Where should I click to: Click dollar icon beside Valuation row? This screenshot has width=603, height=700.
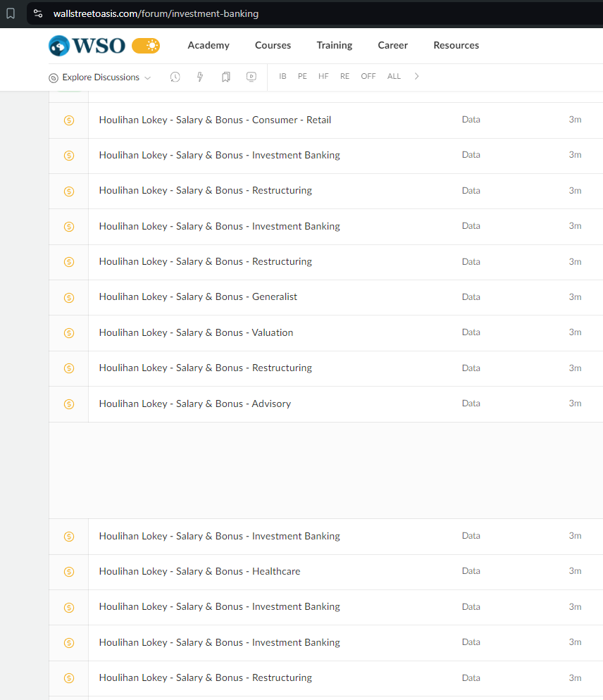[x=69, y=332]
